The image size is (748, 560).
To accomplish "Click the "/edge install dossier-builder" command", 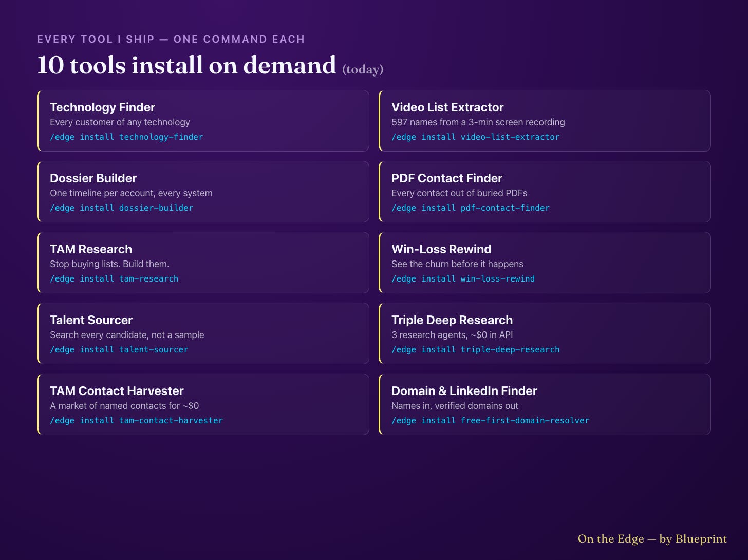I will coord(122,208).
